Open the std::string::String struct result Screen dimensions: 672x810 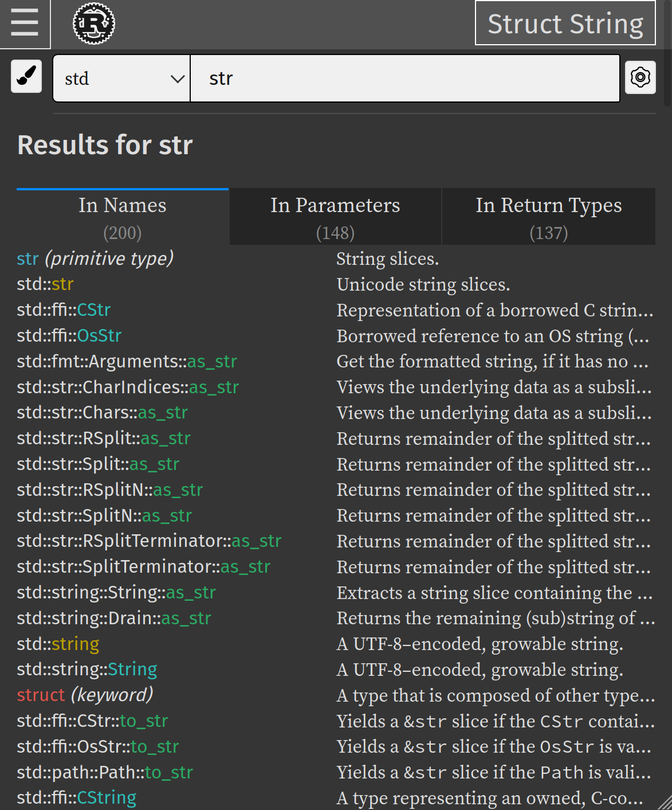(87, 670)
